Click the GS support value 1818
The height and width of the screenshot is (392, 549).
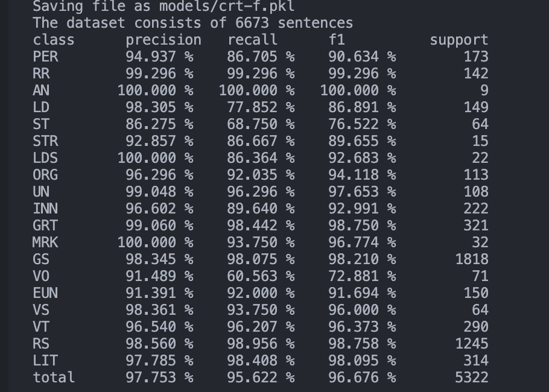click(x=472, y=259)
